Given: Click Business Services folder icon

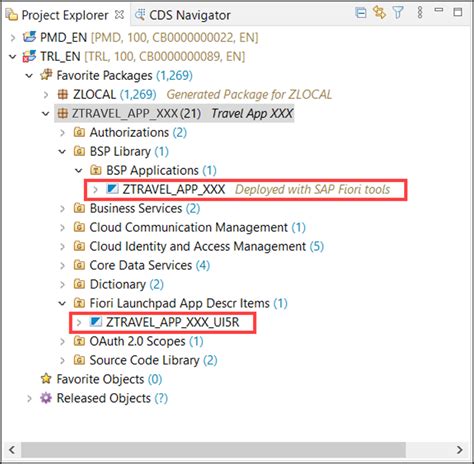Looking at the screenshot, I should 79,208.
